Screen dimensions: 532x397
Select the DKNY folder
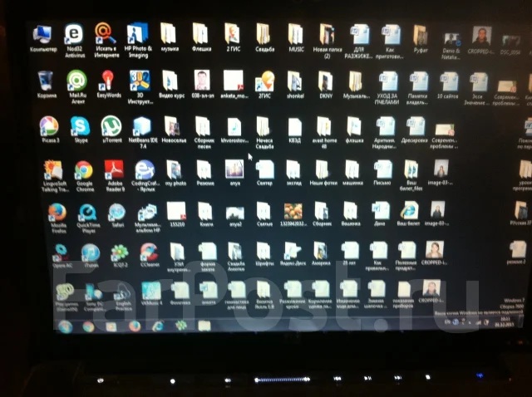tap(326, 85)
